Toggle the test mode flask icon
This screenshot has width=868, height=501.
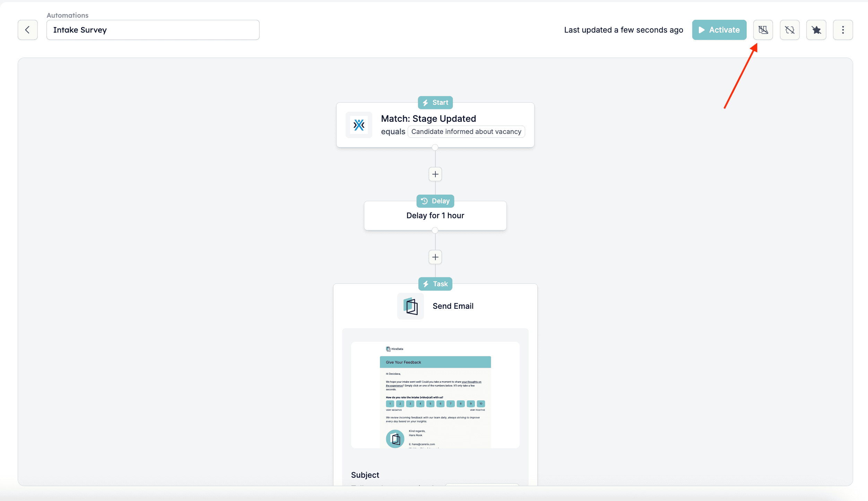[x=763, y=30]
